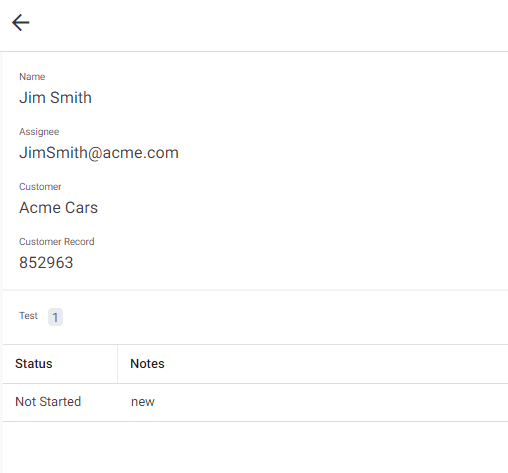Click the column divider between Status and Notes
Image resolution: width=508 pixels, height=473 pixels.
(x=117, y=364)
